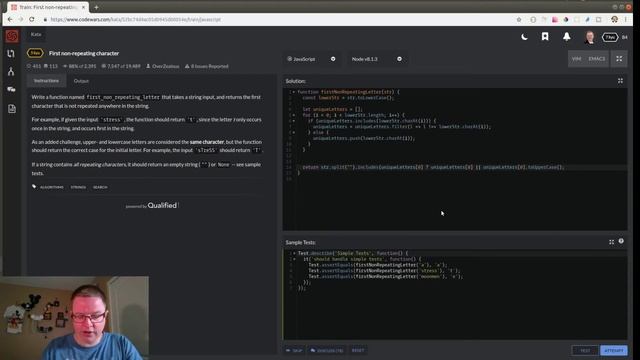
Task: Click the SEARCH tag
Action: (x=100, y=187)
